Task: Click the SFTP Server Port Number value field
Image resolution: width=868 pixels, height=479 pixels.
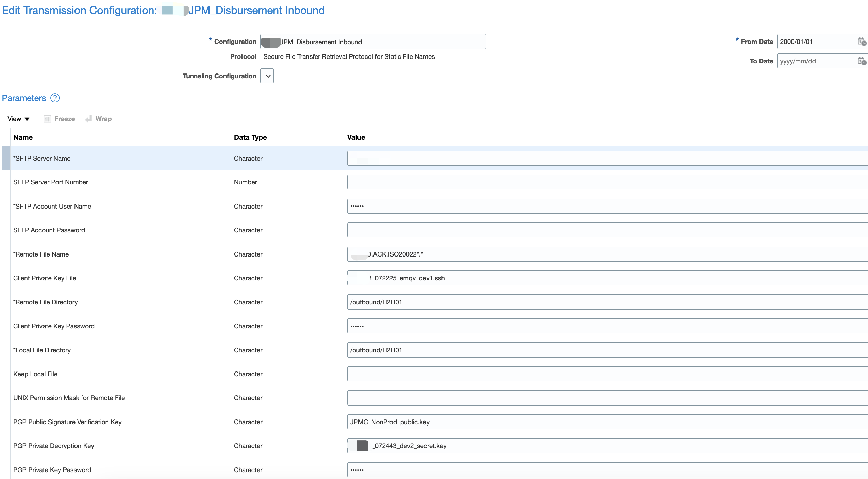Action: pos(510,182)
